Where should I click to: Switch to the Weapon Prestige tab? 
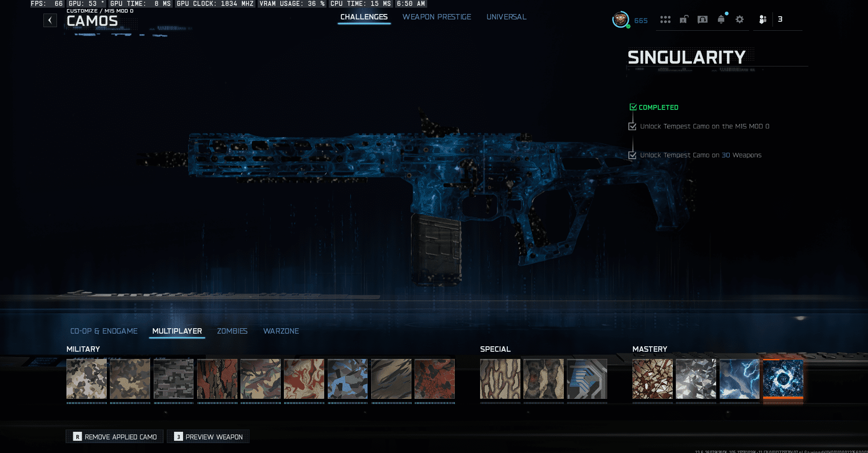437,17
